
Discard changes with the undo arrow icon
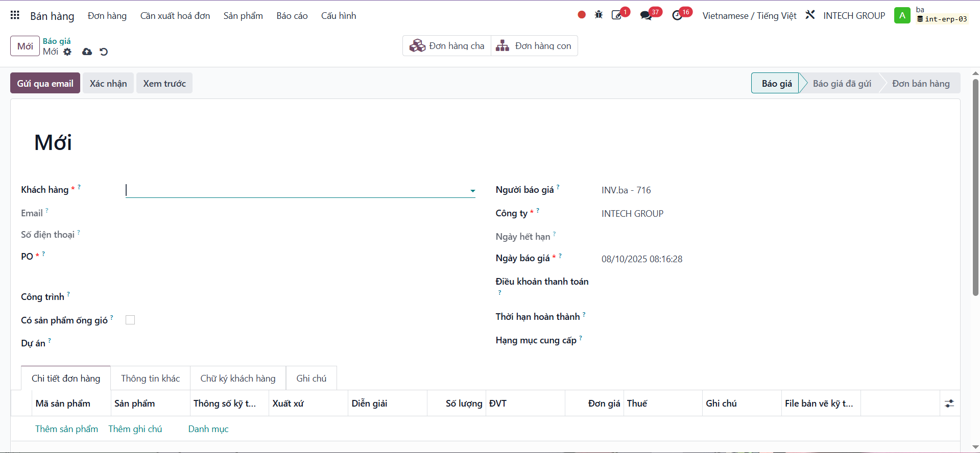pos(104,52)
